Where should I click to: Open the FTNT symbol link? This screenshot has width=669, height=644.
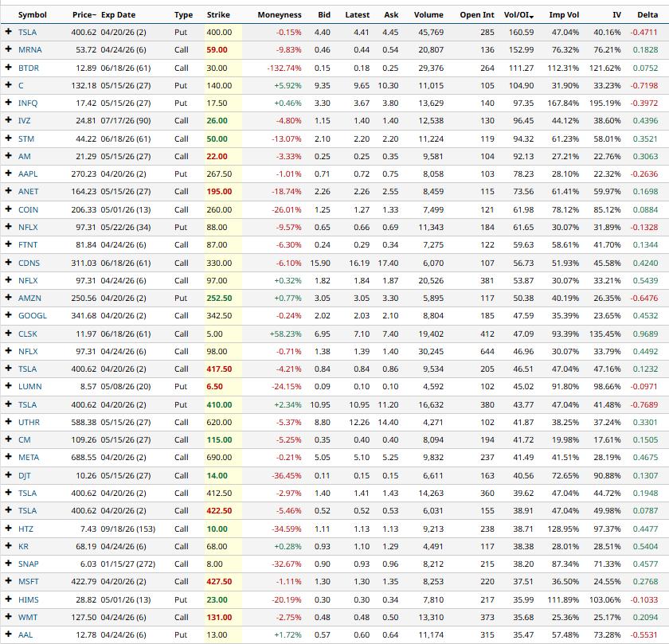pyautogui.click(x=28, y=245)
